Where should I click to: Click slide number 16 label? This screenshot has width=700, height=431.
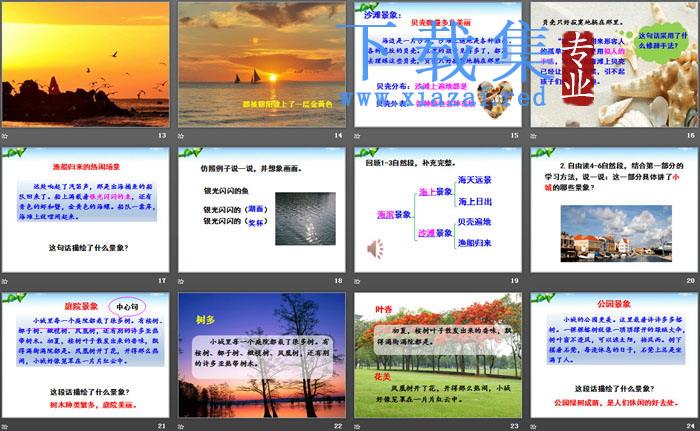690,135
